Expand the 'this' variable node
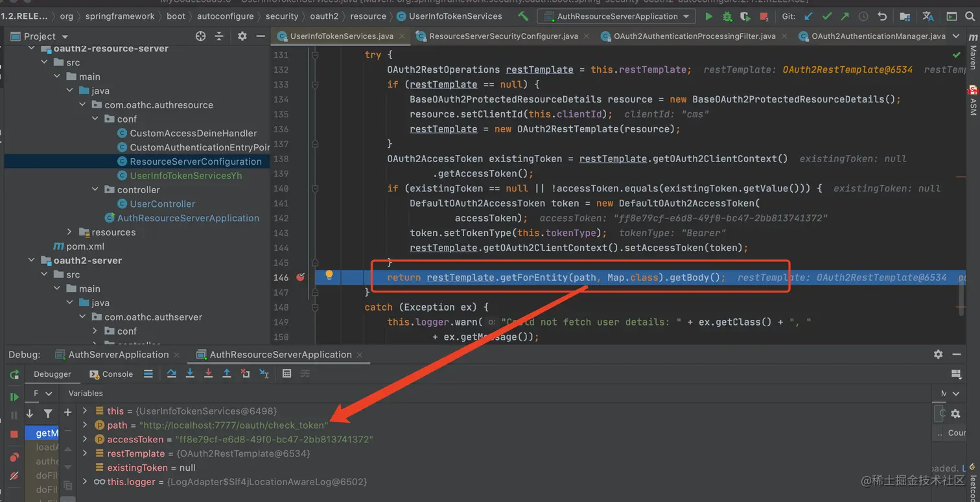Screen dimensions: 980x502 (x=84, y=411)
